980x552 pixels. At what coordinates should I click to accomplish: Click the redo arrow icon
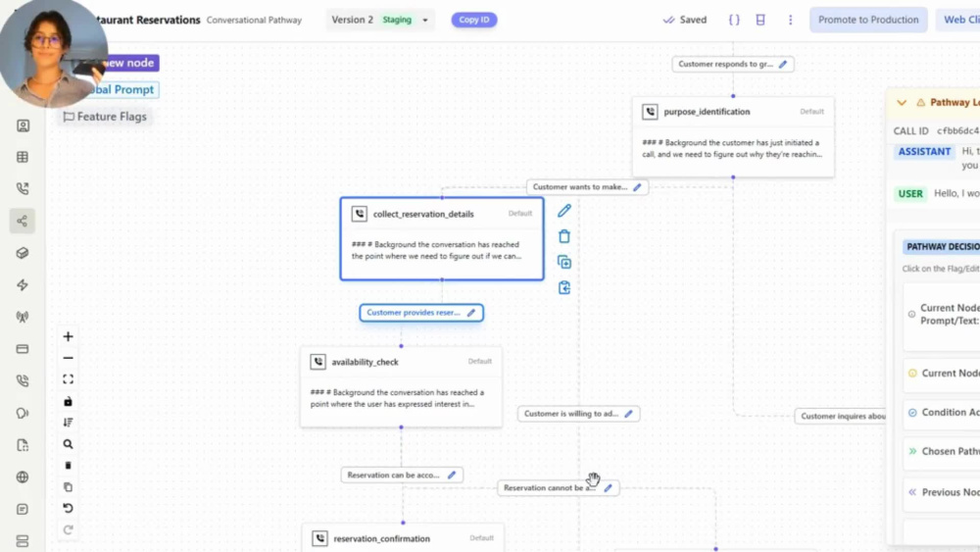(x=69, y=530)
